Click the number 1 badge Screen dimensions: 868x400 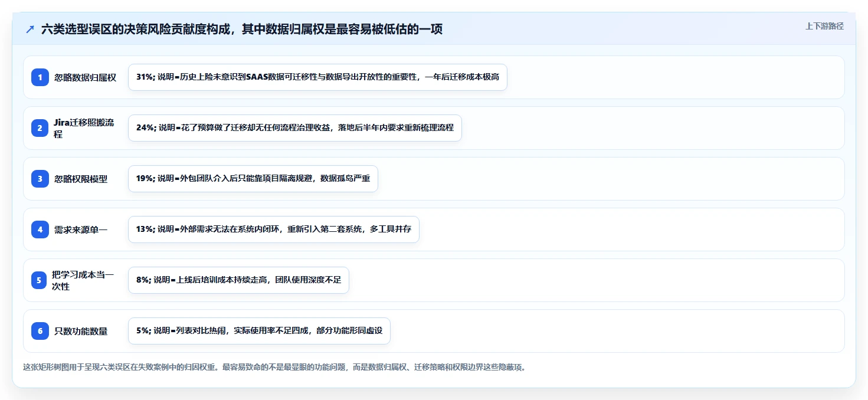[x=40, y=77]
